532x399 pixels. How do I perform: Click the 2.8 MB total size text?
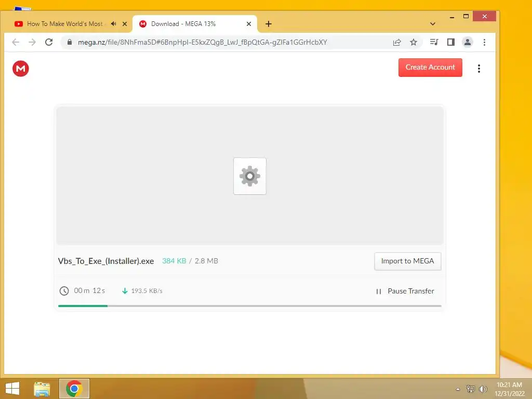coord(206,261)
